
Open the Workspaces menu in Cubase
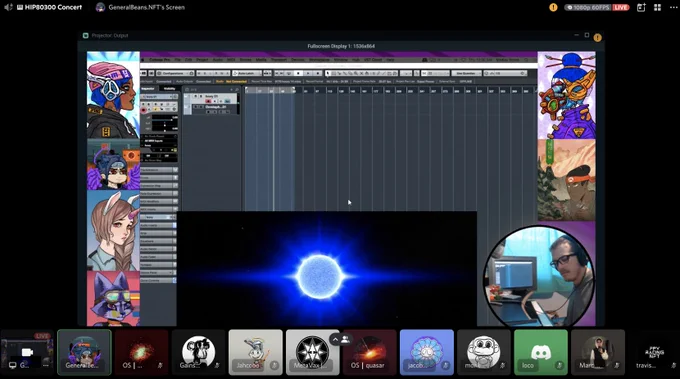point(319,60)
